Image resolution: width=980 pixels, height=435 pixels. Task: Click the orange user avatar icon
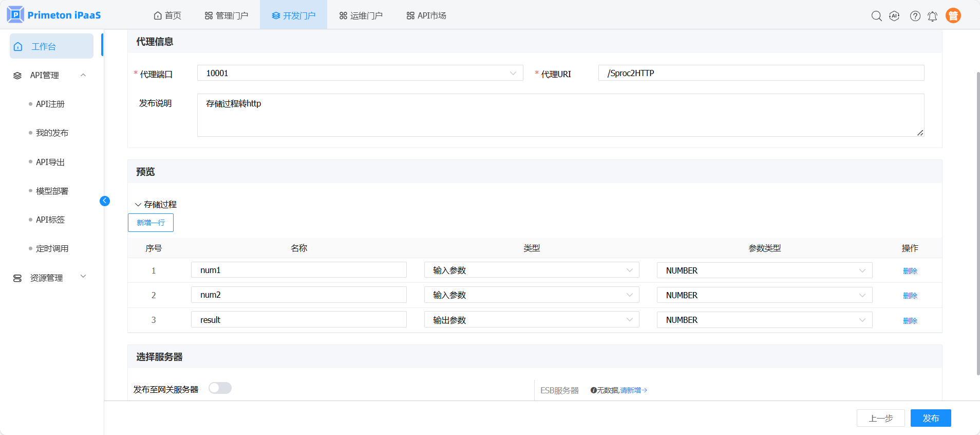click(x=953, y=16)
